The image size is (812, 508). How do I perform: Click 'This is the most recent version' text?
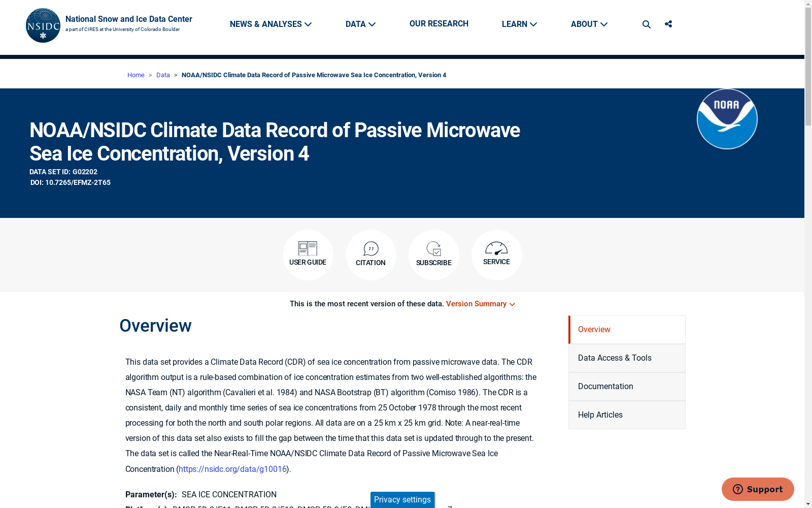367,304
